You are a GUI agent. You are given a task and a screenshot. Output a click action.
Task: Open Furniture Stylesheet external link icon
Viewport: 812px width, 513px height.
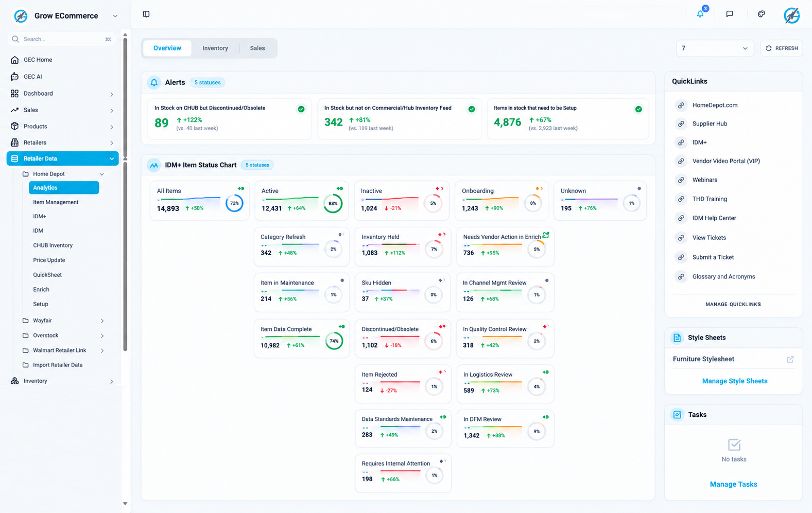point(790,359)
